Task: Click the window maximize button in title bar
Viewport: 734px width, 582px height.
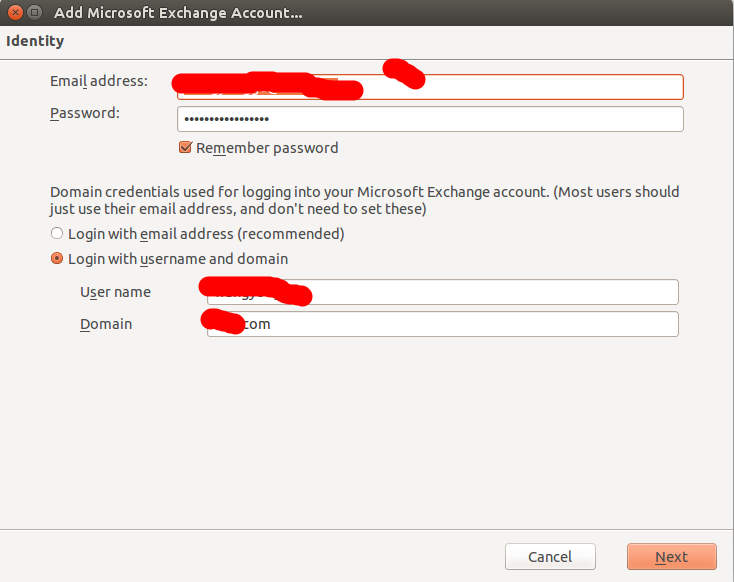Action: [35, 12]
